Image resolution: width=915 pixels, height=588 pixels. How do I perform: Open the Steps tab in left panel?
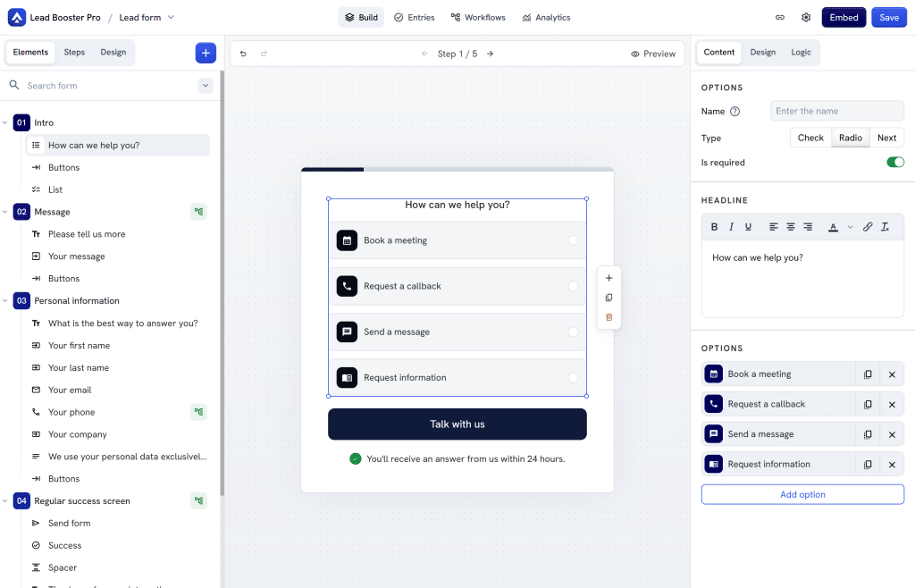tap(74, 53)
